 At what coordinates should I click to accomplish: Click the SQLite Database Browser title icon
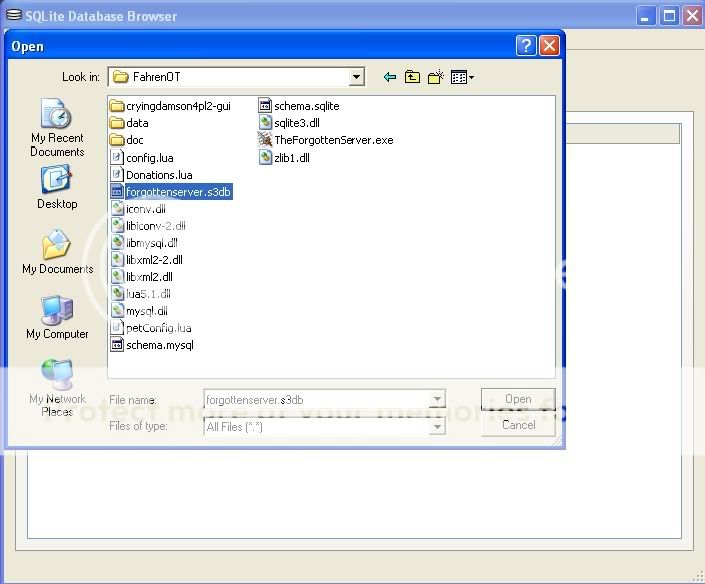[x=14, y=15]
